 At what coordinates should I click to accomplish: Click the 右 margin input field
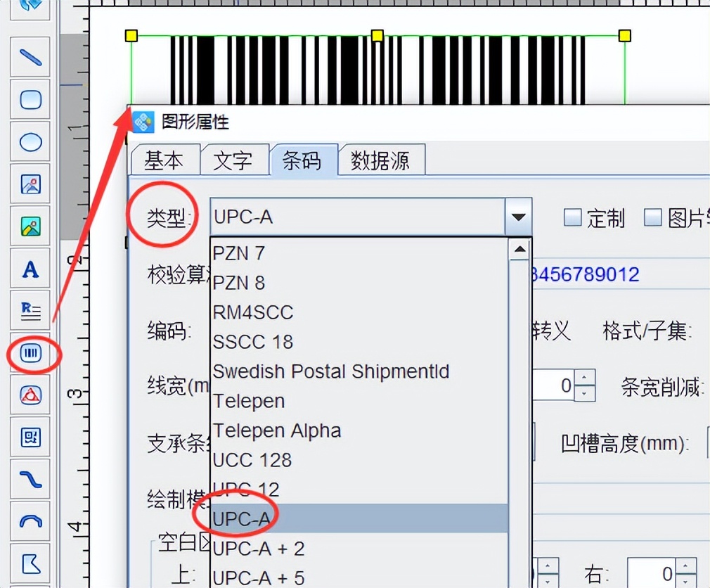(651, 573)
